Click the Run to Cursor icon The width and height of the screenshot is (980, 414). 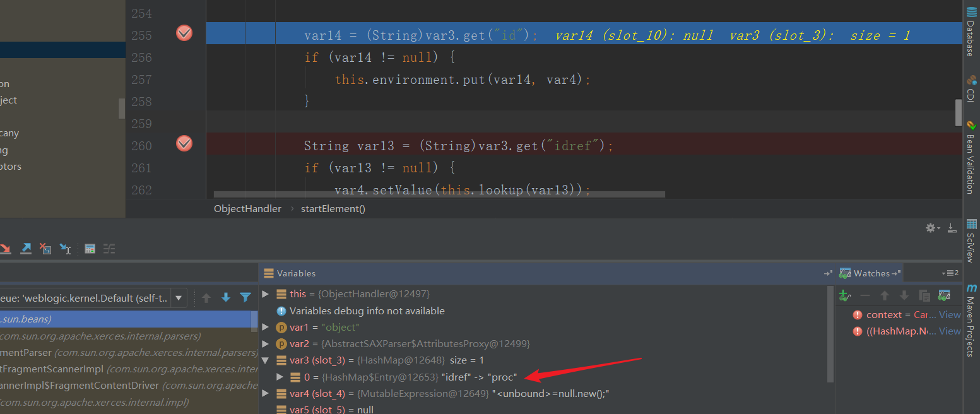pyautogui.click(x=65, y=248)
